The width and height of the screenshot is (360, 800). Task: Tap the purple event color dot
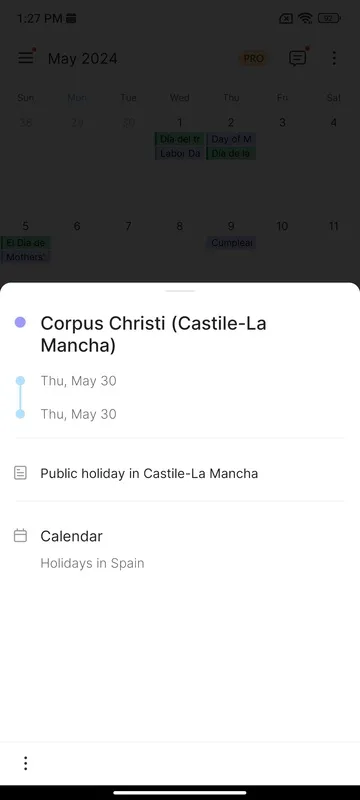[20, 322]
